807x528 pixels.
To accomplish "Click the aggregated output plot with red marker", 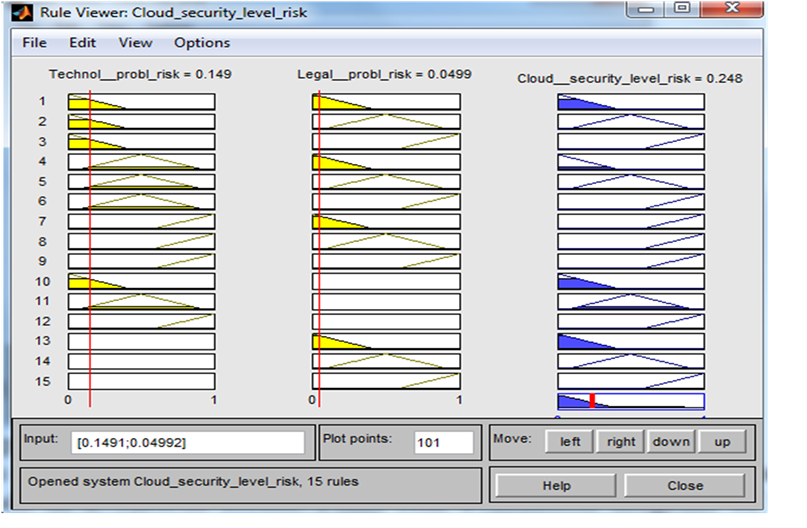I will [x=630, y=401].
